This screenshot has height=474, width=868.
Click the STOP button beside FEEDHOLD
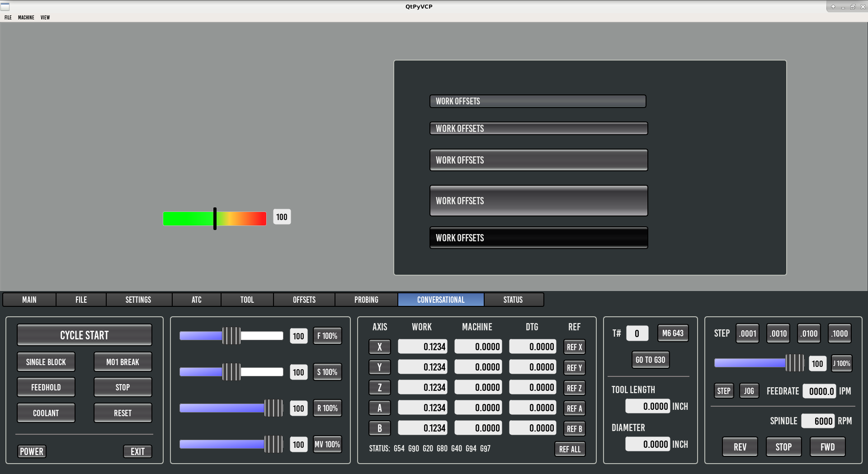[x=123, y=387]
